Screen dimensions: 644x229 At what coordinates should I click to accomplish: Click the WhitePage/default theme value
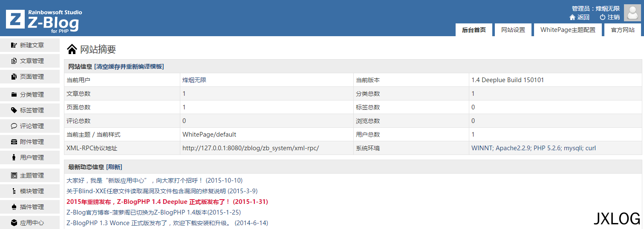click(x=209, y=135)
